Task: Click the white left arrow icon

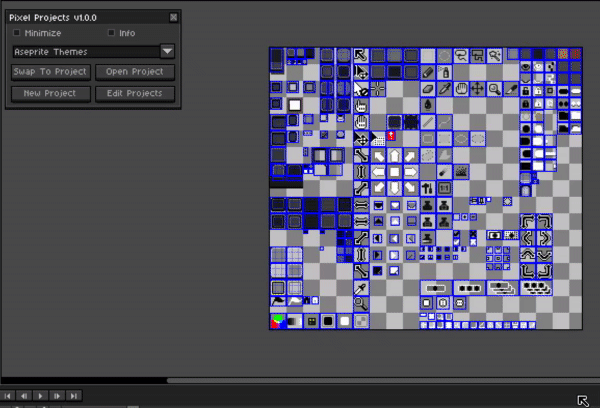Action: (378, 172)
